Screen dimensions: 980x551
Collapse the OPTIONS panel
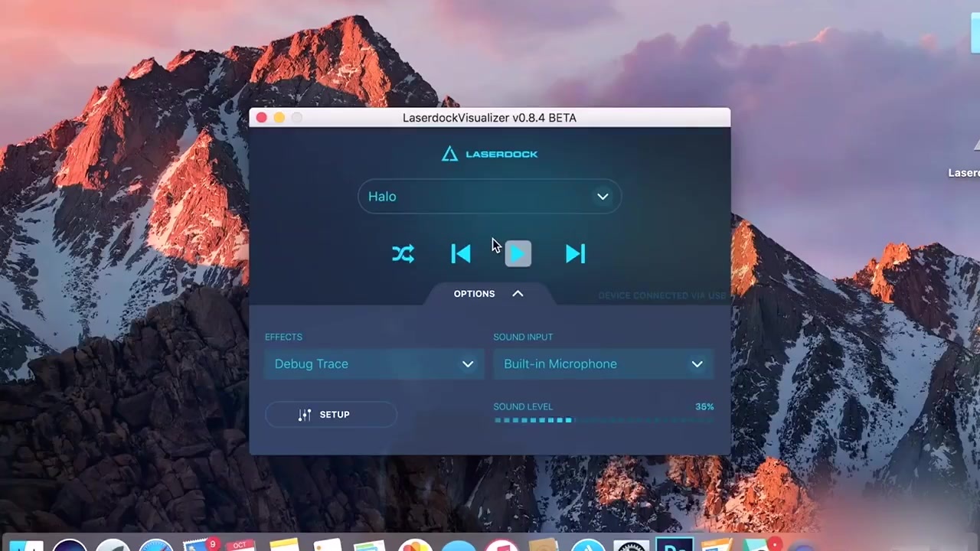click(x=489, y=294)
